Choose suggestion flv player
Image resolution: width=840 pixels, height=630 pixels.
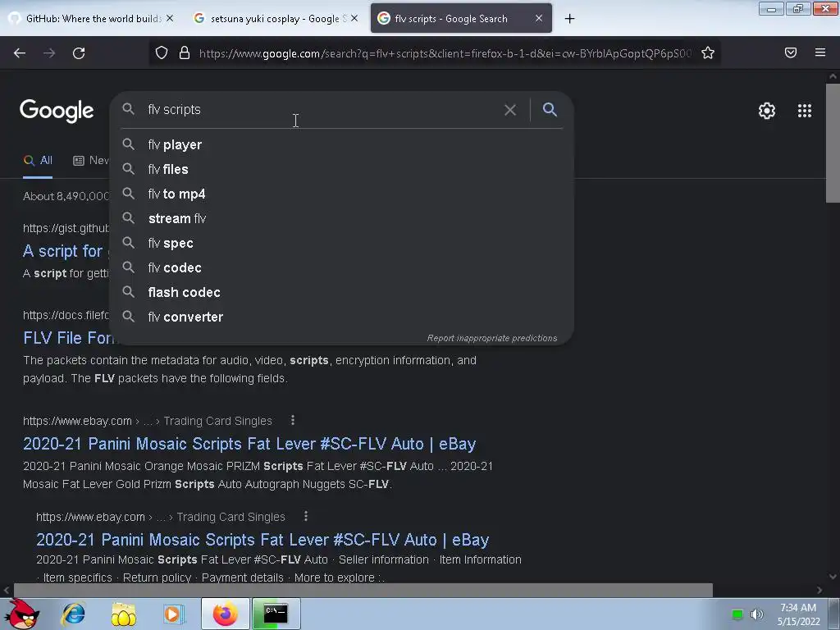(x=341, y=144)
